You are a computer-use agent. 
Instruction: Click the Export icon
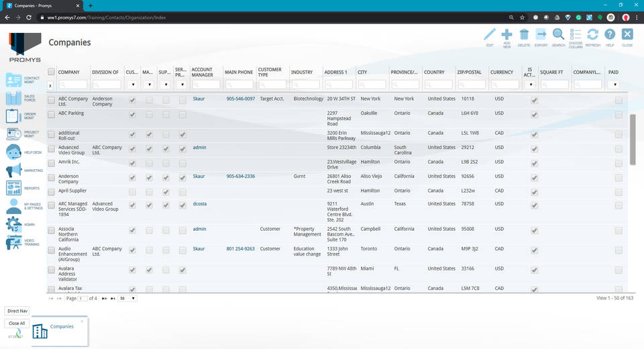coord(541,34)
